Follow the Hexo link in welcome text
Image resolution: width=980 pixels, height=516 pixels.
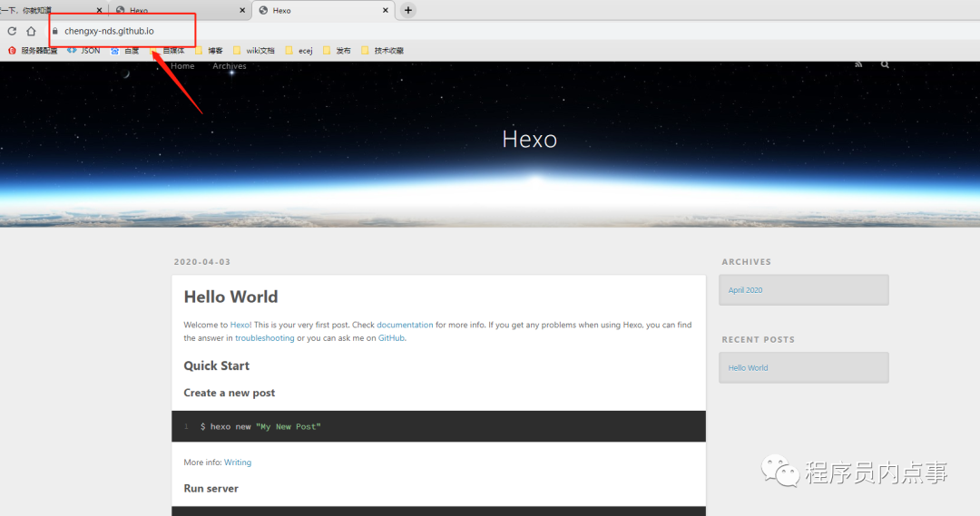(x=240, y=325)
